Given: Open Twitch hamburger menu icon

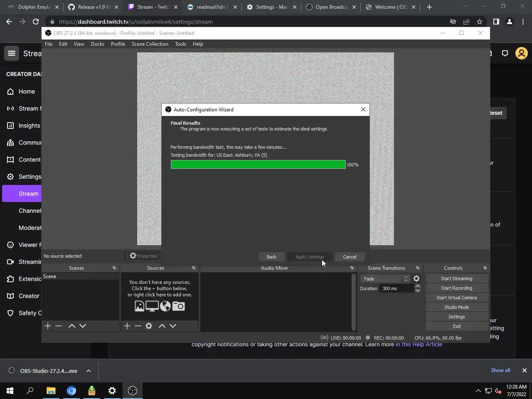Looking at the screenshot, I should [12, 53].
